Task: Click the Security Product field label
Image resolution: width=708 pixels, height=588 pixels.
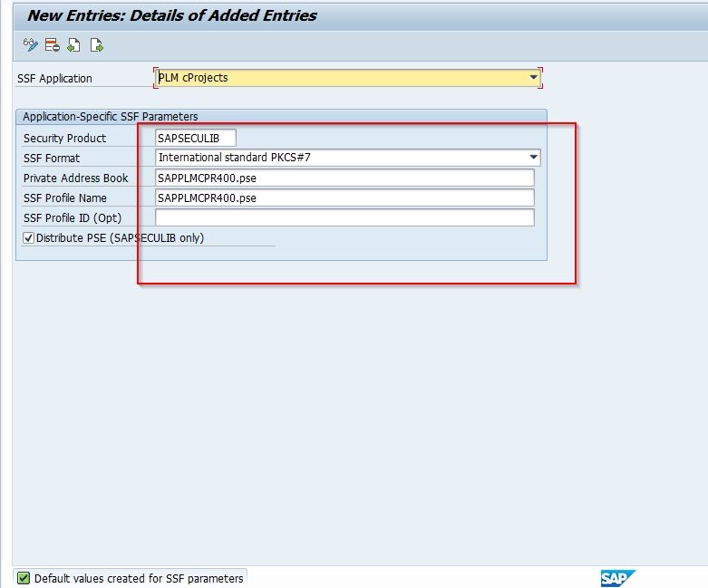Action: (64, 138)
